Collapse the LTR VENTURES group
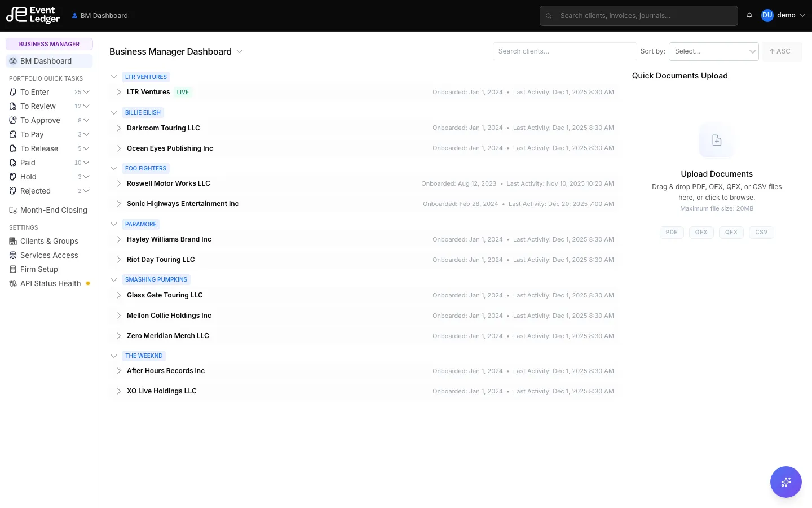The height and width of the screenshot is (508, 812). pyautogui.click(x=114, y=77)
